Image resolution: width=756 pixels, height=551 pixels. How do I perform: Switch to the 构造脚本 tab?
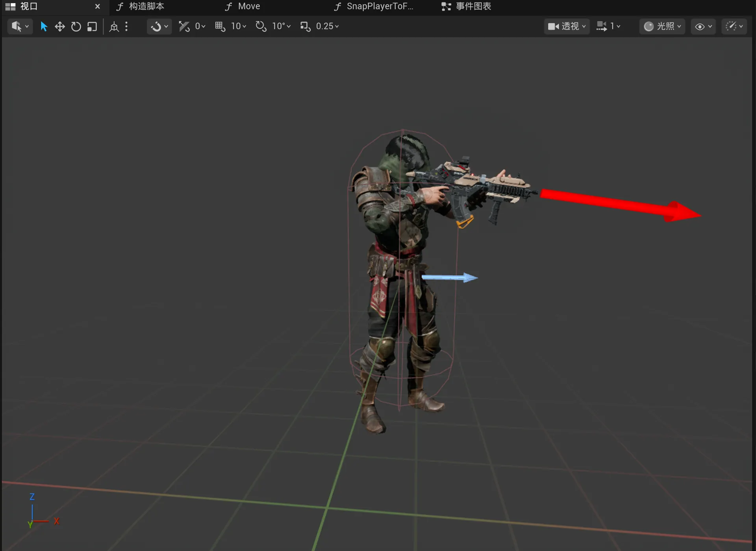141,6
